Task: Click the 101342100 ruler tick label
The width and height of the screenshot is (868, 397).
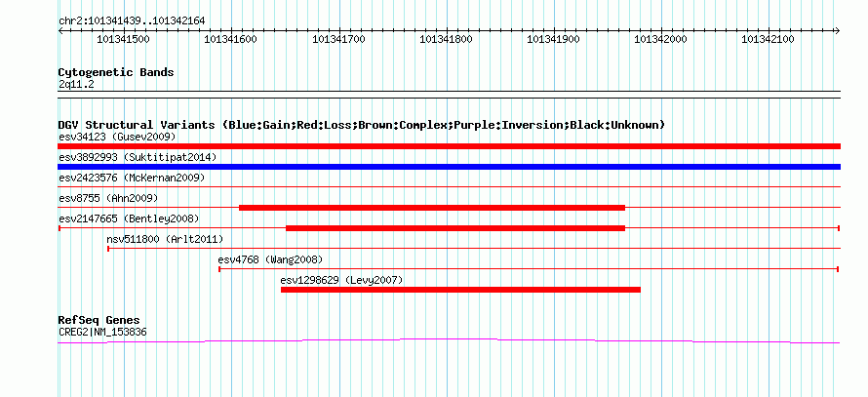Action: (768, 39)
